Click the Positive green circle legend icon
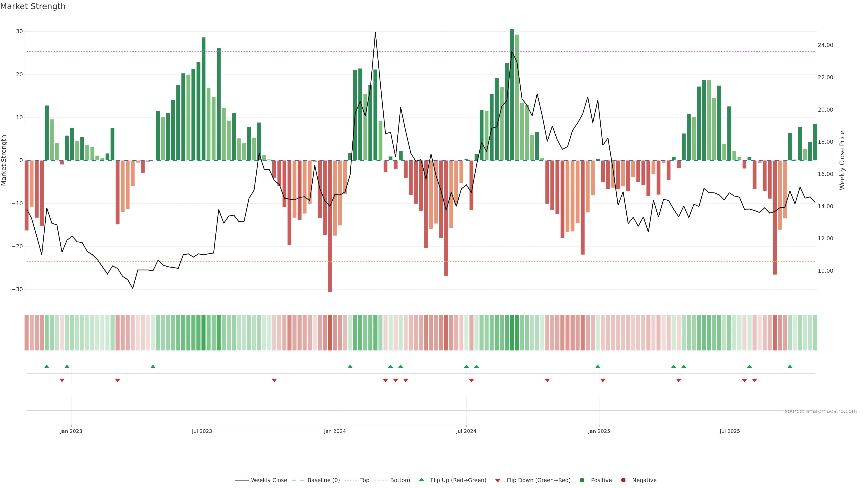 point(582,480)
